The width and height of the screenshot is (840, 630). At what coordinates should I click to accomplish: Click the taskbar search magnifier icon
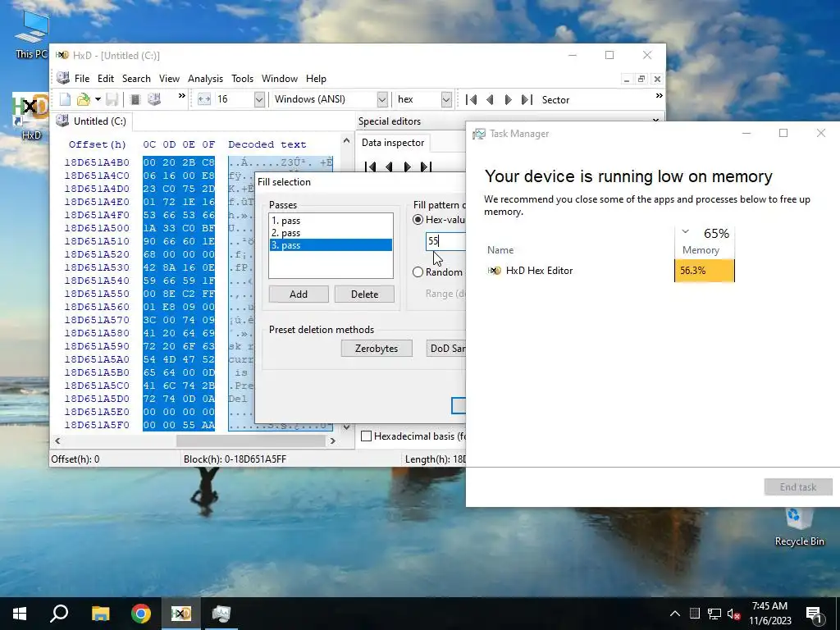coord(59,614)
